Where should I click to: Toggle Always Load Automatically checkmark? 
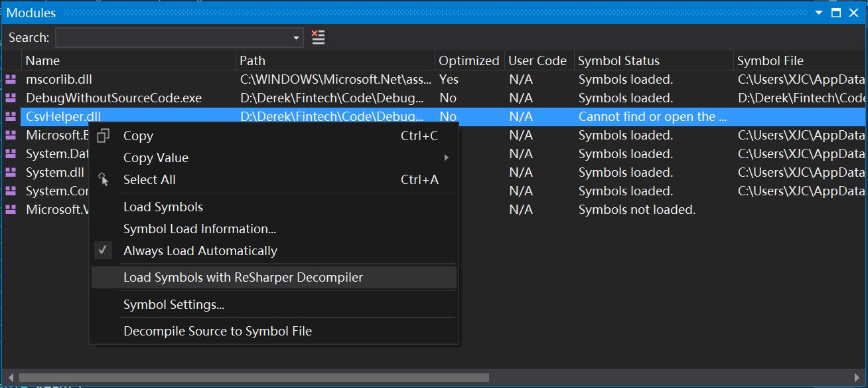(103, 250)
